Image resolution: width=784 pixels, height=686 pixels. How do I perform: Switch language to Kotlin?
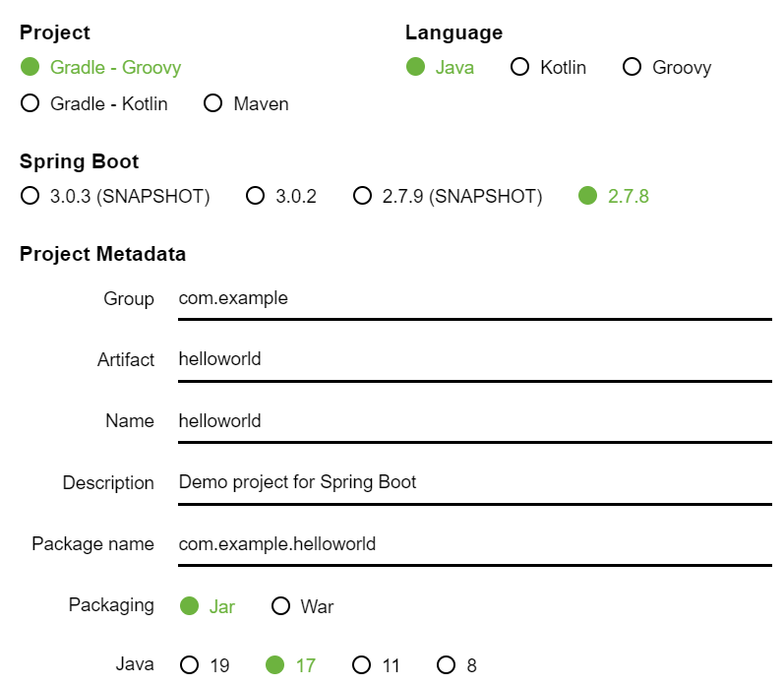point(520,67)
